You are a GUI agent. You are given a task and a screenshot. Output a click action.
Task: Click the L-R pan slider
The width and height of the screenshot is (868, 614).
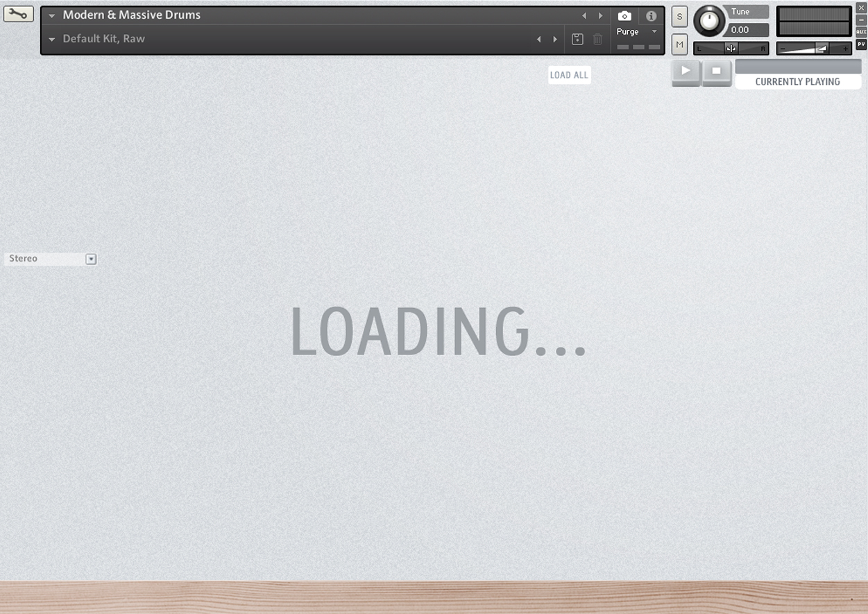pos(731,49)
